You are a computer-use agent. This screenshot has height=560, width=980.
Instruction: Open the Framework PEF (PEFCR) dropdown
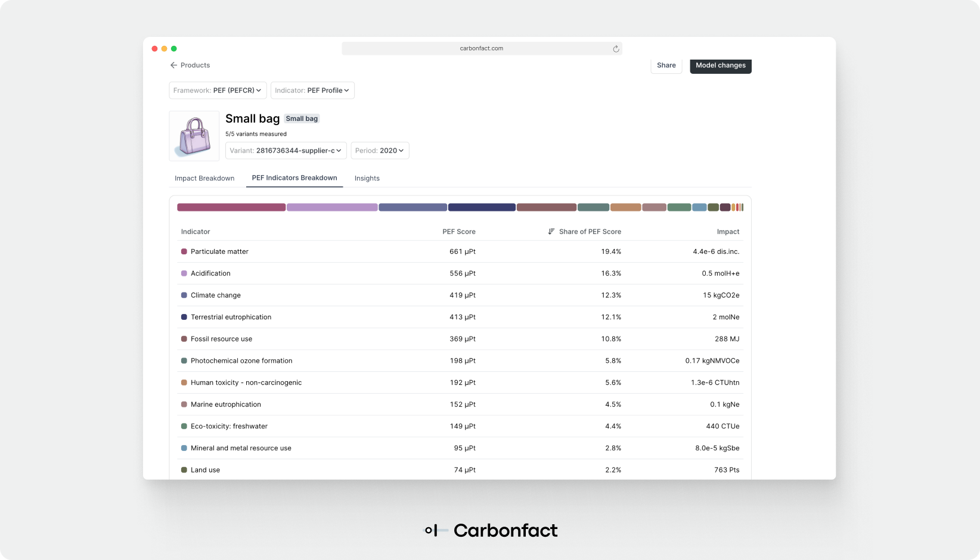[x=218, y=90]
